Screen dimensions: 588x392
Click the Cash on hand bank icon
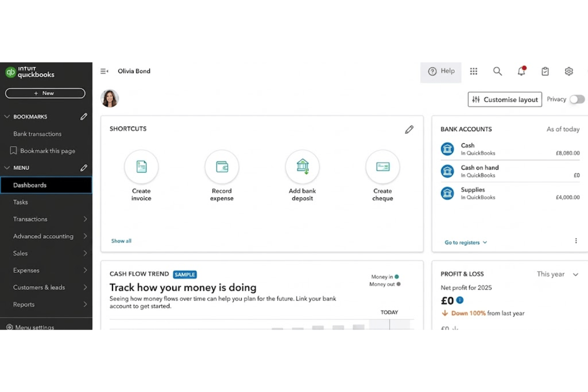click(x=447, y=171)
